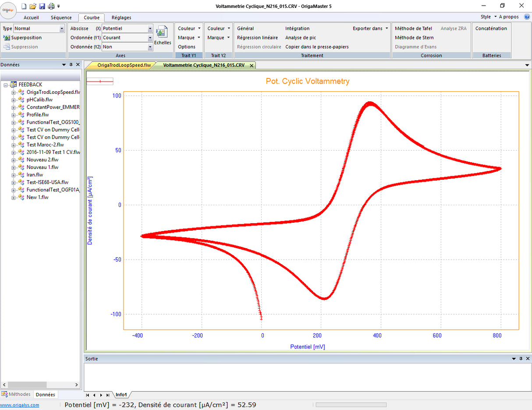Open the help question mark icon
The height and width of the screenshot is (410, 532).
527,17
